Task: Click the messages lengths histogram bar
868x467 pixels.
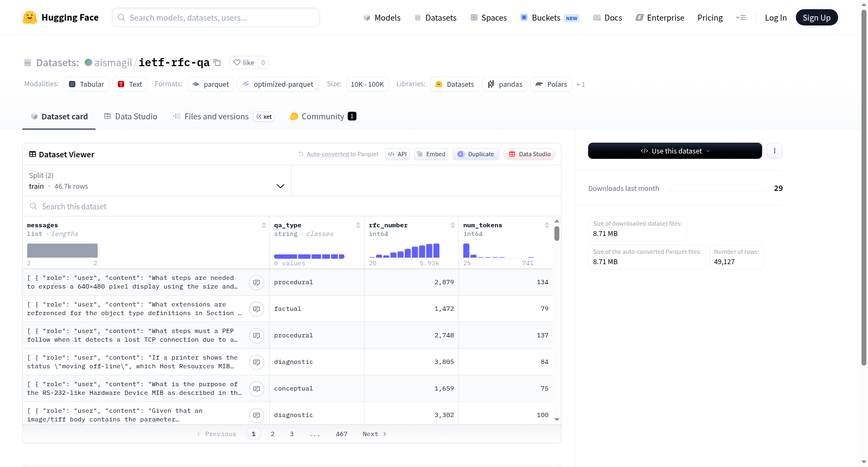Action: [62, 251]
